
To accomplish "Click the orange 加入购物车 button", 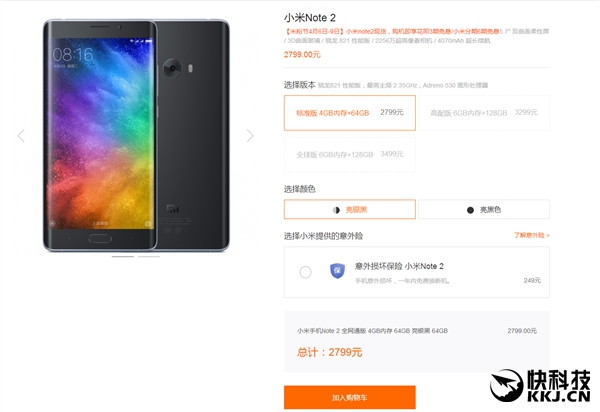I will (x=350, y=397).
